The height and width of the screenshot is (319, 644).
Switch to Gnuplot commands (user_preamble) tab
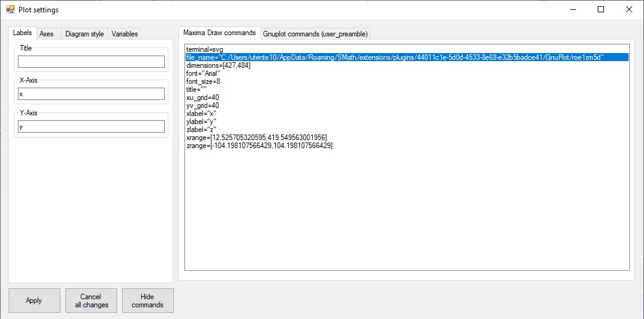click(x=315, y=34)
